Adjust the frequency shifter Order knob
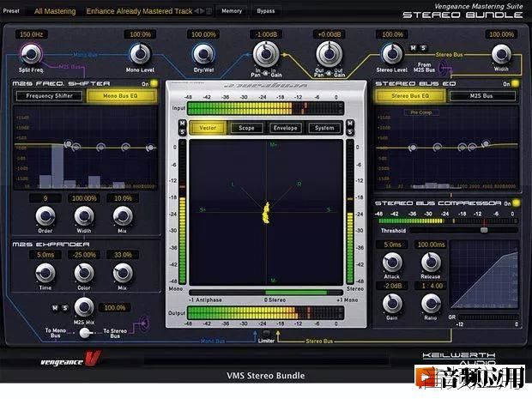This screenshot has width=532, height=399. 45,216
